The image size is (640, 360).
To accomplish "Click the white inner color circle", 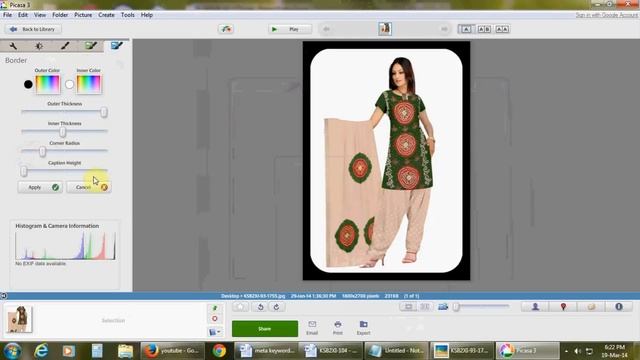I will 69,84.
